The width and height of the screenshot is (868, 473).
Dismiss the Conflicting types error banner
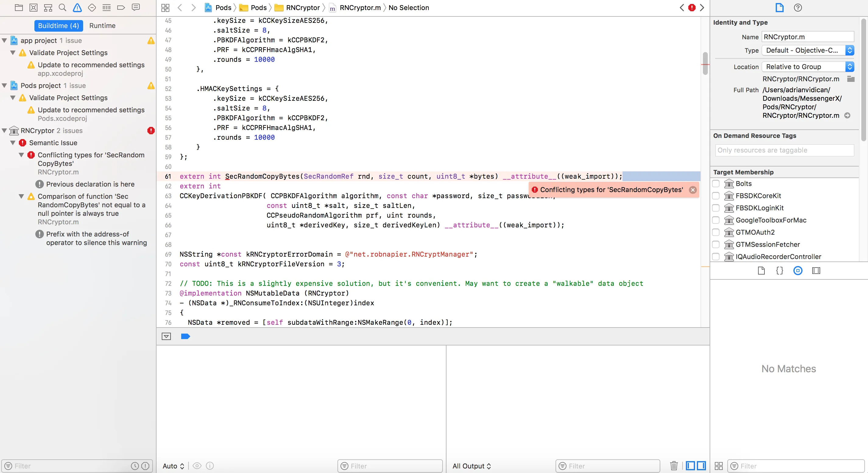point(693,190)
